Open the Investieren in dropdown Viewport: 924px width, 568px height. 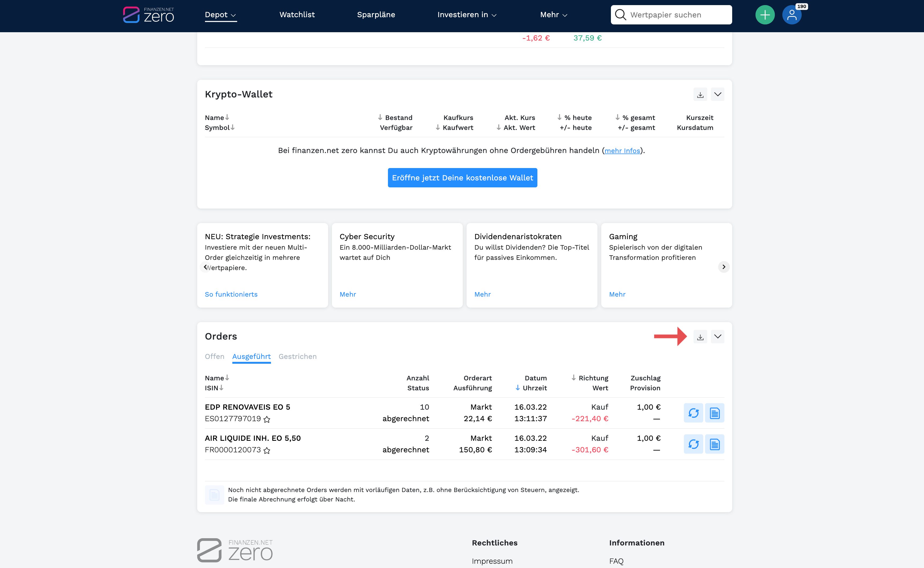467,15
